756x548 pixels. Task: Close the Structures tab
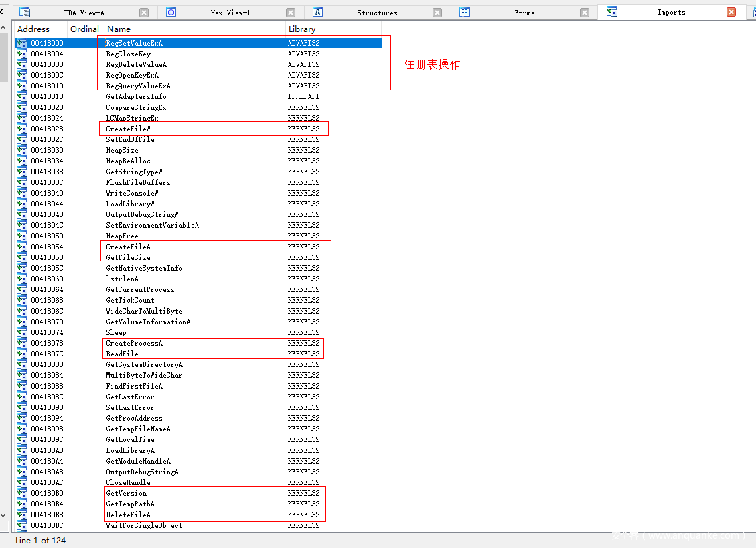click(437, 13)
